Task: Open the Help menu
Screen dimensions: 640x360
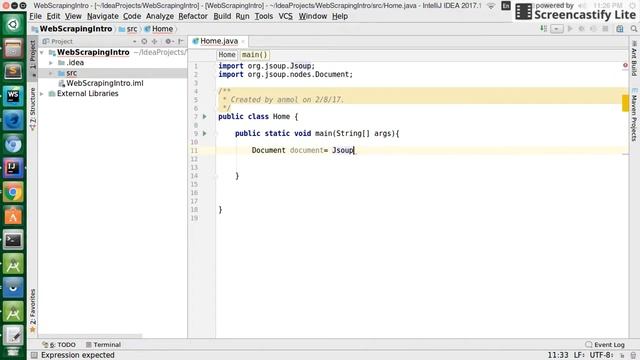Action: tap(340, 16)
